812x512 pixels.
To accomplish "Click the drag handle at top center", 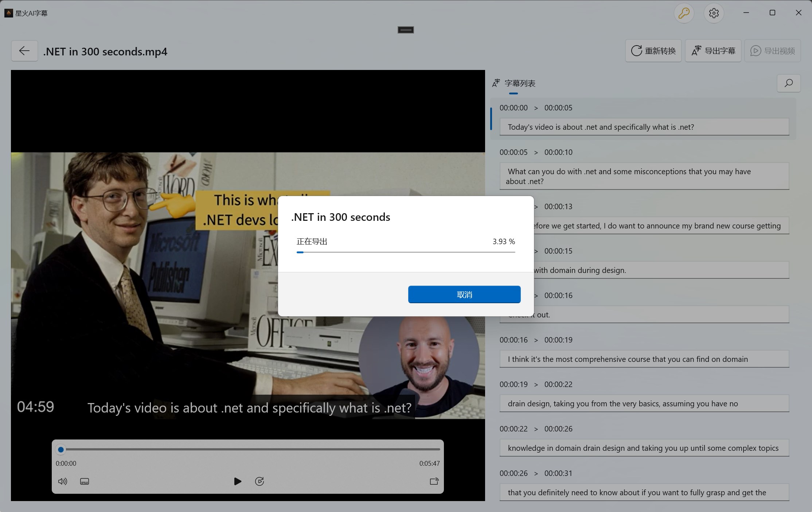I will click(x=406, y=30).
